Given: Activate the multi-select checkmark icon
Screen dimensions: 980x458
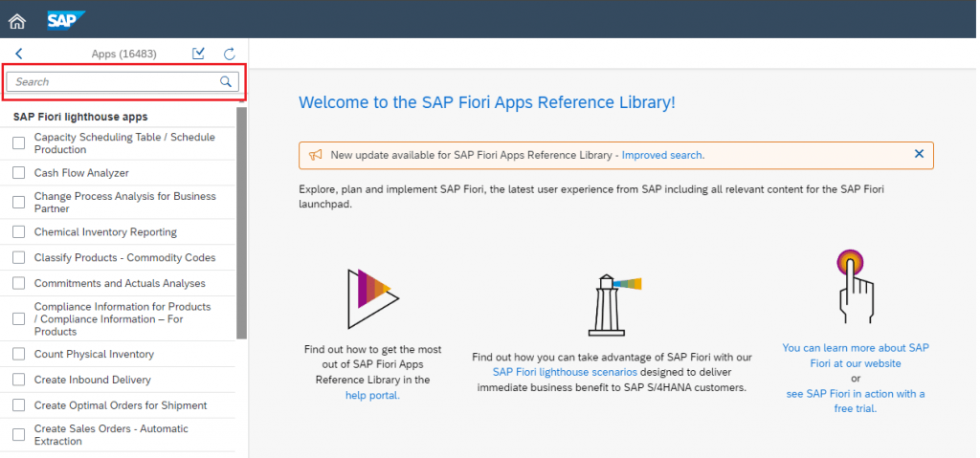Looking at the screenshot, I should pos(199,54).
